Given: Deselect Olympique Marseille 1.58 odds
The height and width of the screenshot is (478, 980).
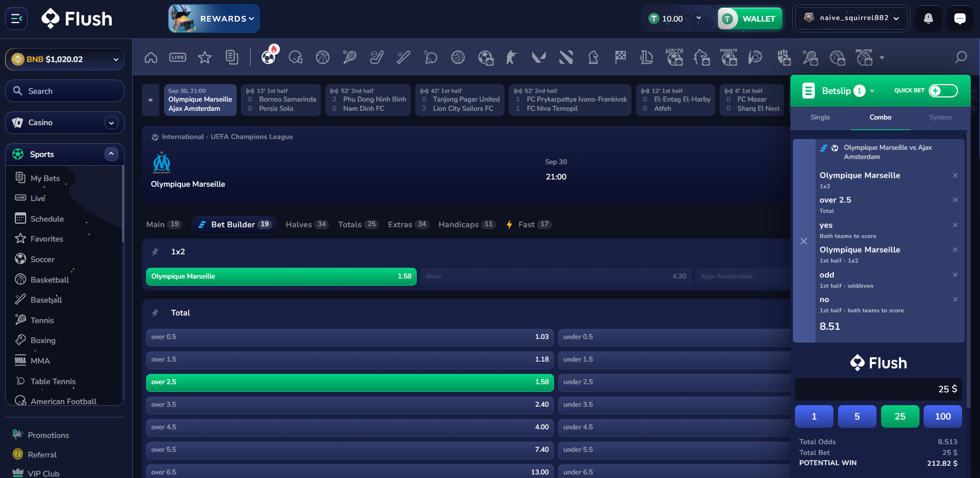Looking at the screenshot, I should (x=281, y=276).
